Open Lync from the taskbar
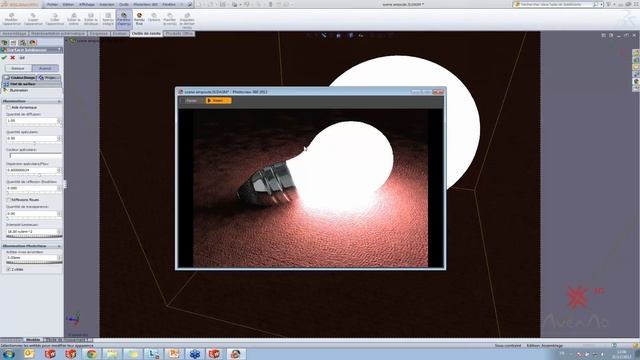This screenshot has width=640, height=360. click(x=153, y=353)
